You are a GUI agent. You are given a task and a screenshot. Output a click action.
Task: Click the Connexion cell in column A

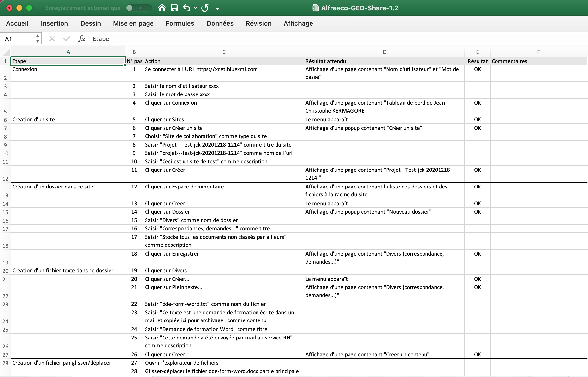[x=68, y=74]
